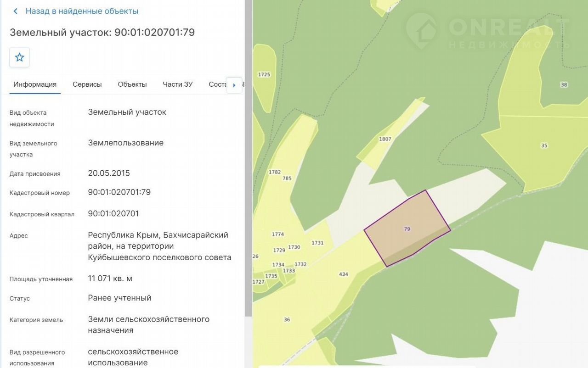This screenshot has width=588, height=368.
Task: Add parcel to favorites with star icon
Action: (20, 57)
